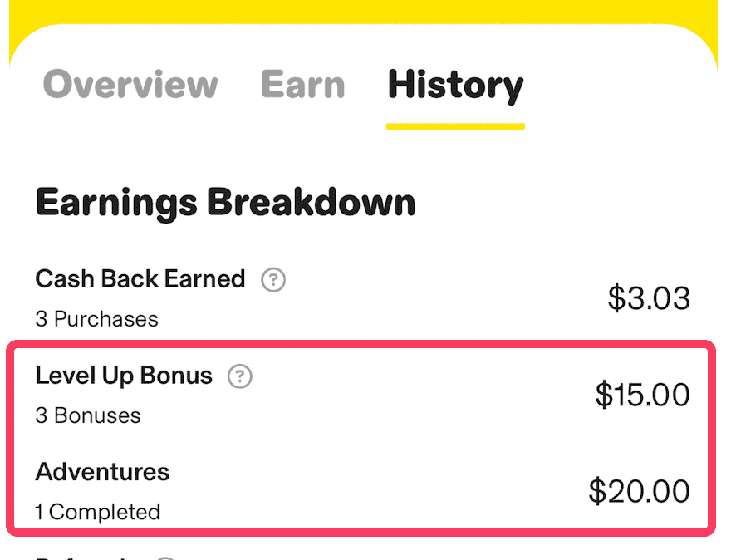Click the 3 Bonuses subtext
This screenshot has width=731, height=560.
coord(88,415)
